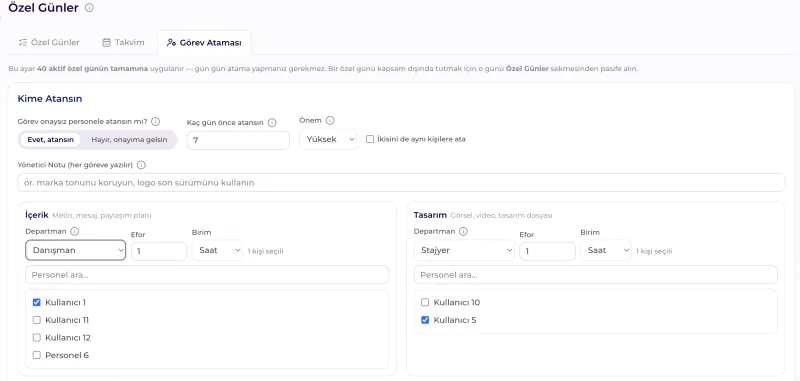
Task: Check Kullanıcı 11 checkbox
Action: click(x=37, y=320)
